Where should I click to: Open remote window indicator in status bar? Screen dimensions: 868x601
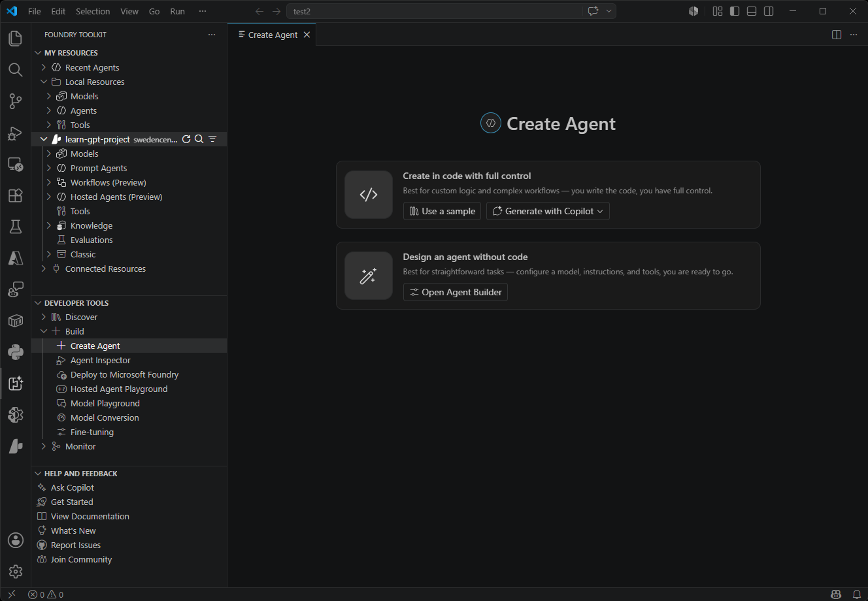11,594
